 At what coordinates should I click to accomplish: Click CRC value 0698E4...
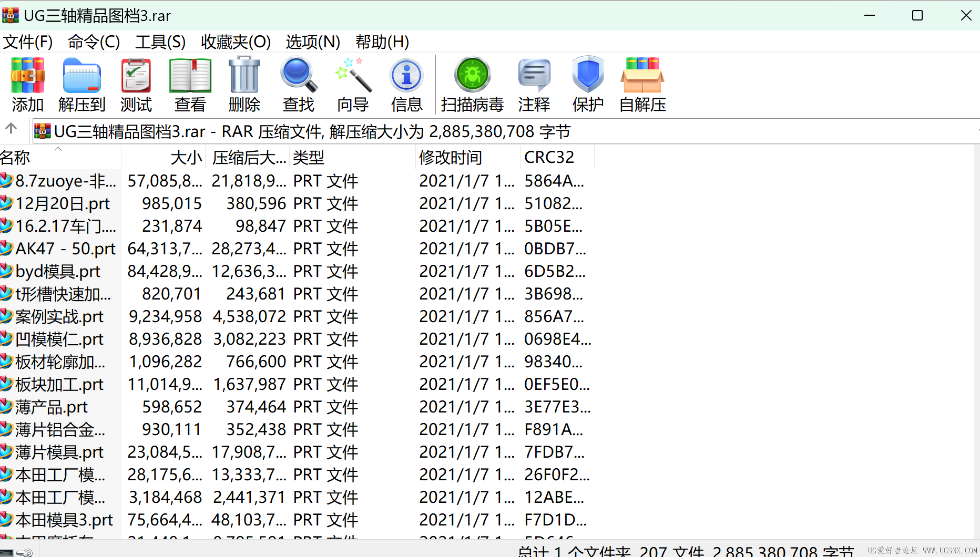point(558,339)
